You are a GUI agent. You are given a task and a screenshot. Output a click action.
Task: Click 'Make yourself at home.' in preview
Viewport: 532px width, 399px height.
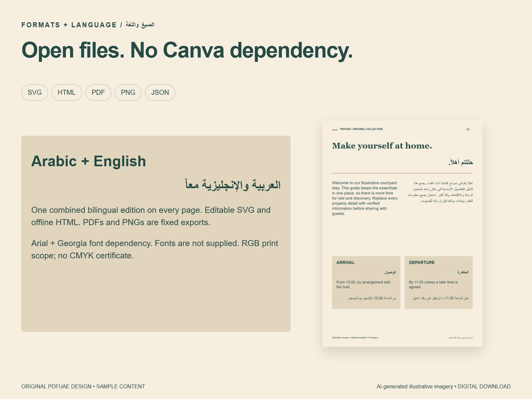[x=382, y=146]
